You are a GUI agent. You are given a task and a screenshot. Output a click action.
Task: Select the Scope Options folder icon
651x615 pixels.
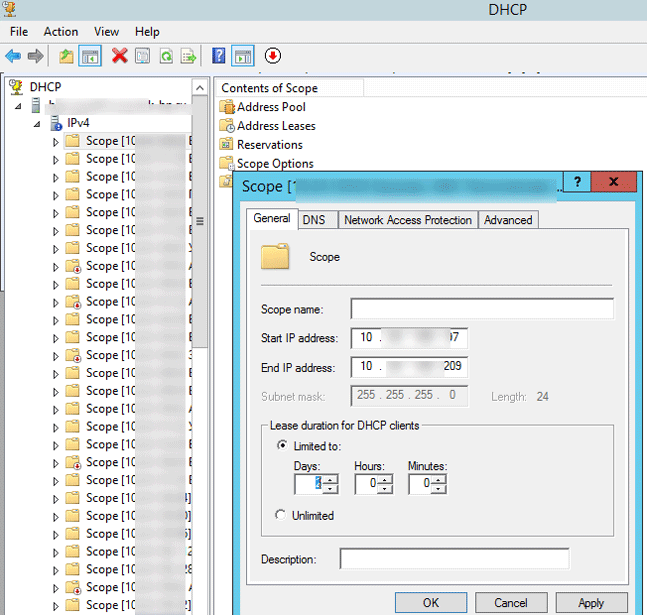coord(227,163)
